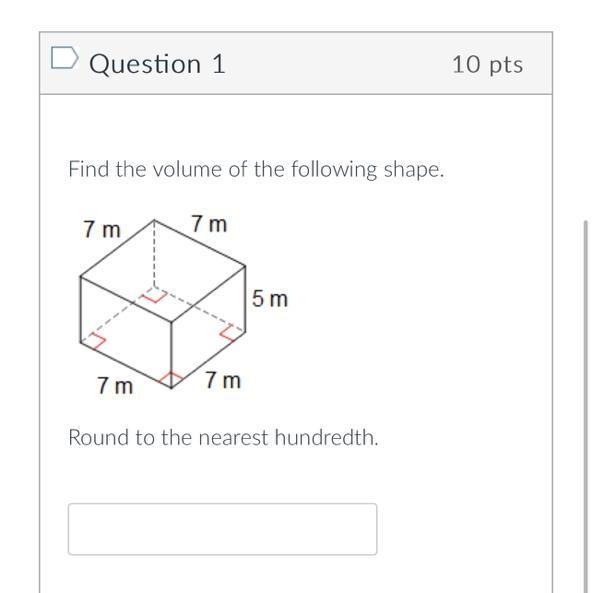Click the 10 pts label

(488, 65)
